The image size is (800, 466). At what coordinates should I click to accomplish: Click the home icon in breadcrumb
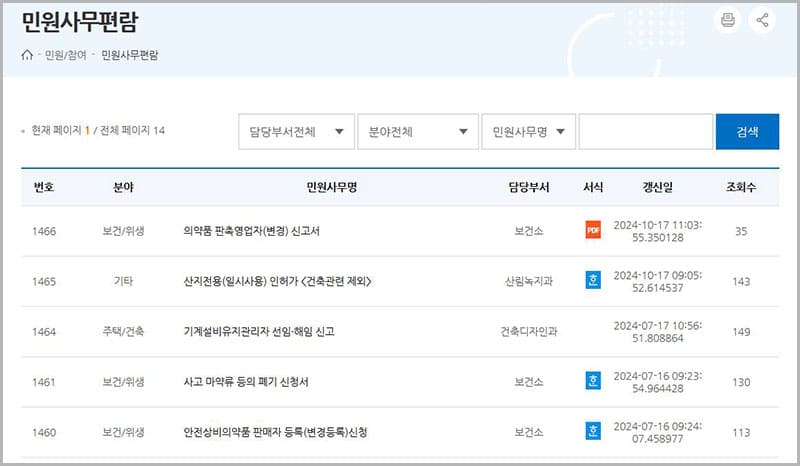pyautogui.click(x=27, y=55)
